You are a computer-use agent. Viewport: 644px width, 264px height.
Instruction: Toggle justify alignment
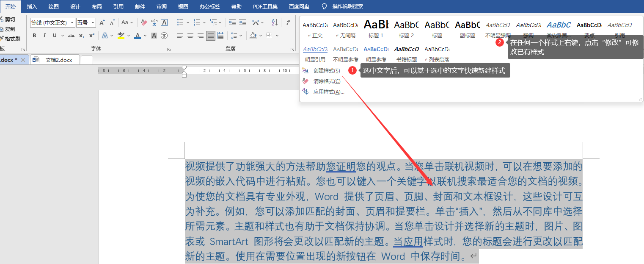point(211,36)
